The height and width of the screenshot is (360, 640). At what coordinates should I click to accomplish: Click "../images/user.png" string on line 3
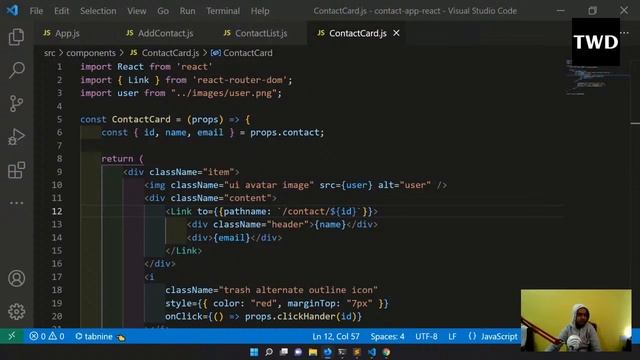click(224, 93)
